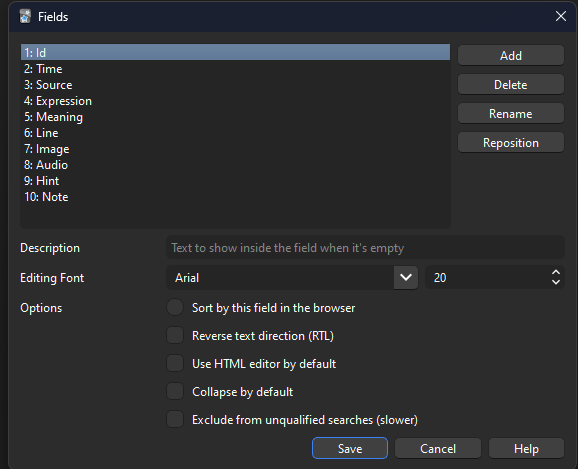578x469 pixels.
Task: Delete the selected field
Action: click(511, 85)
